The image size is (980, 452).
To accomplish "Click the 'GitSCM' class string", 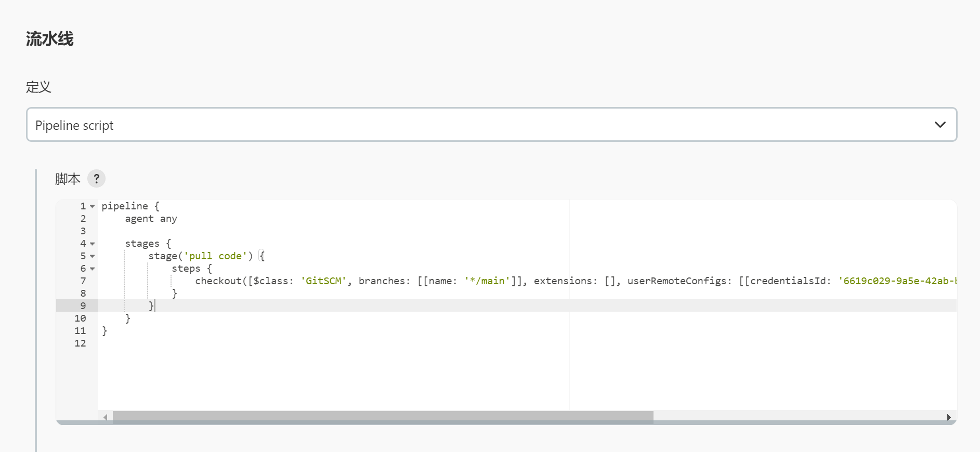I will [323, 281].
